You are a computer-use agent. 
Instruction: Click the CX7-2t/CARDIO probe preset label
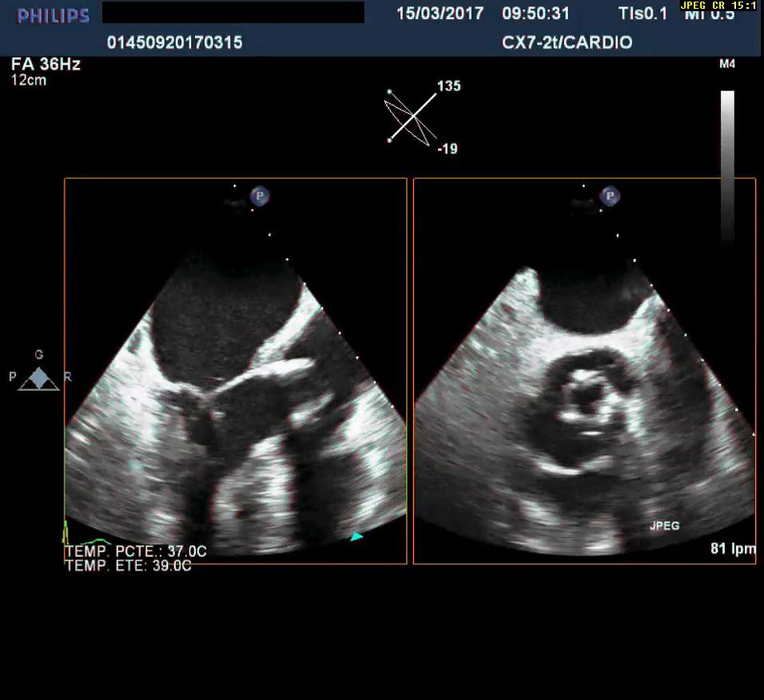pos(567,42)
